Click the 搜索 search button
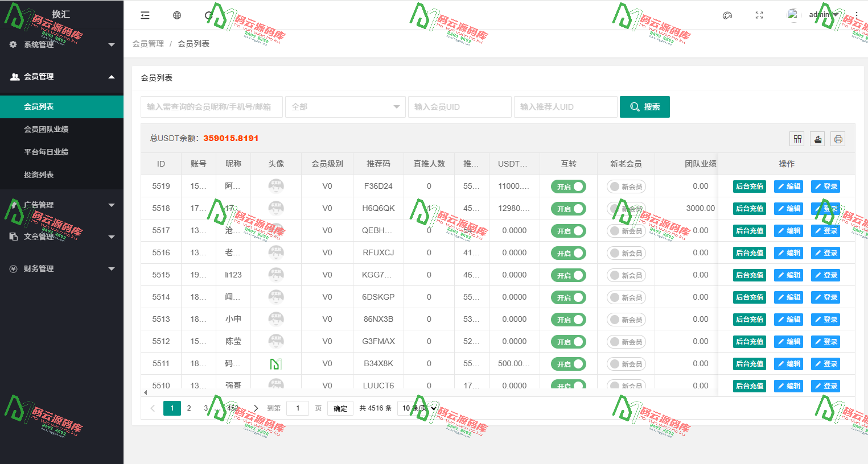This screenshot has width=868, height=464. coord(644,107)
